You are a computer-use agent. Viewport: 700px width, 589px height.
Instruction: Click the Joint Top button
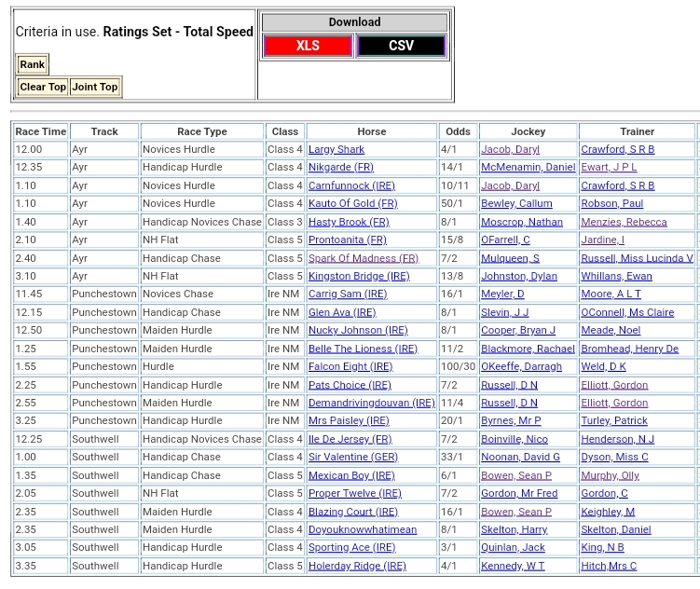coord(95,87)
